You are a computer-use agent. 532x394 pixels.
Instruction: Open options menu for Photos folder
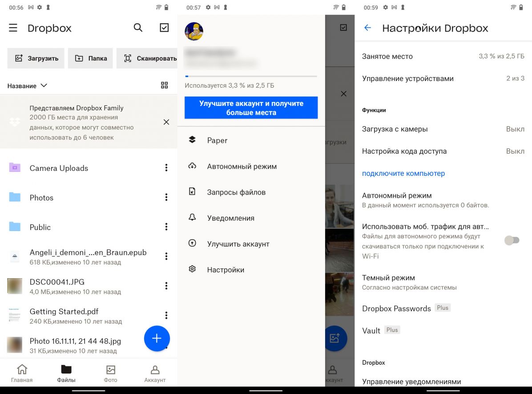(166, 197)
